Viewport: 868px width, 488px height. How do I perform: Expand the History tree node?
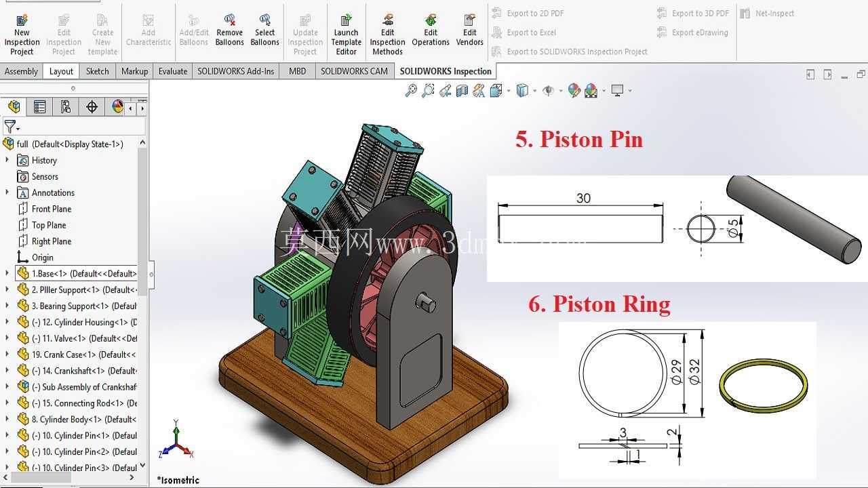[x=7, y=160]
